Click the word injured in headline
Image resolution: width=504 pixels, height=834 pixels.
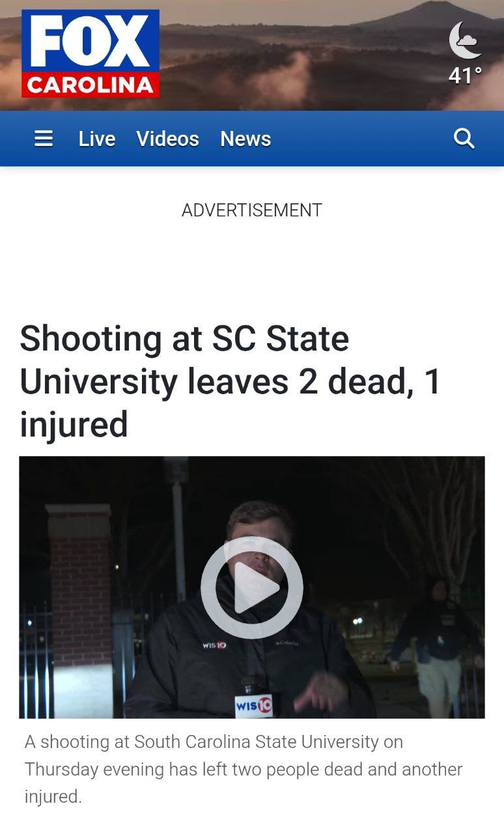(x=74, y=425)
